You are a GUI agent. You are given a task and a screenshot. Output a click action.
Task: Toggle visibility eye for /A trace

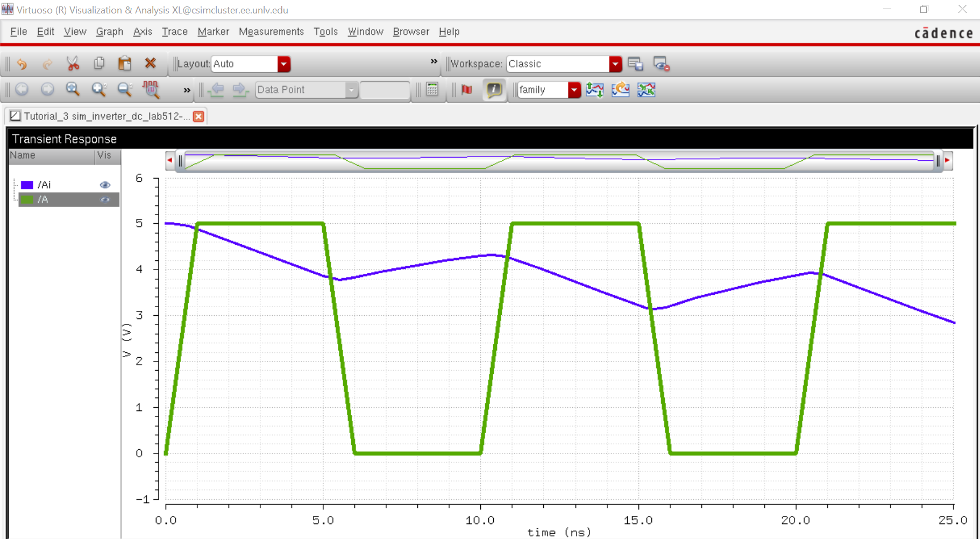105,200
